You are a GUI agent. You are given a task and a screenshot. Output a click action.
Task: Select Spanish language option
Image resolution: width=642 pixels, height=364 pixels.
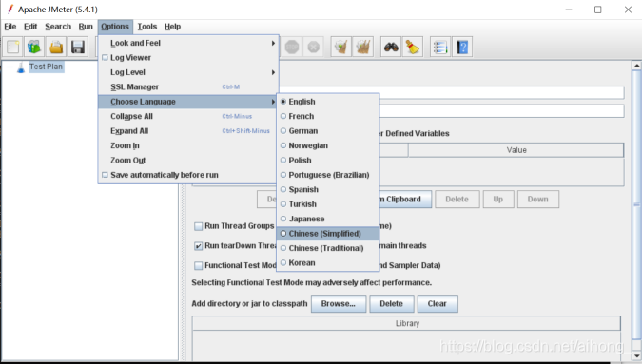[327, 190]
